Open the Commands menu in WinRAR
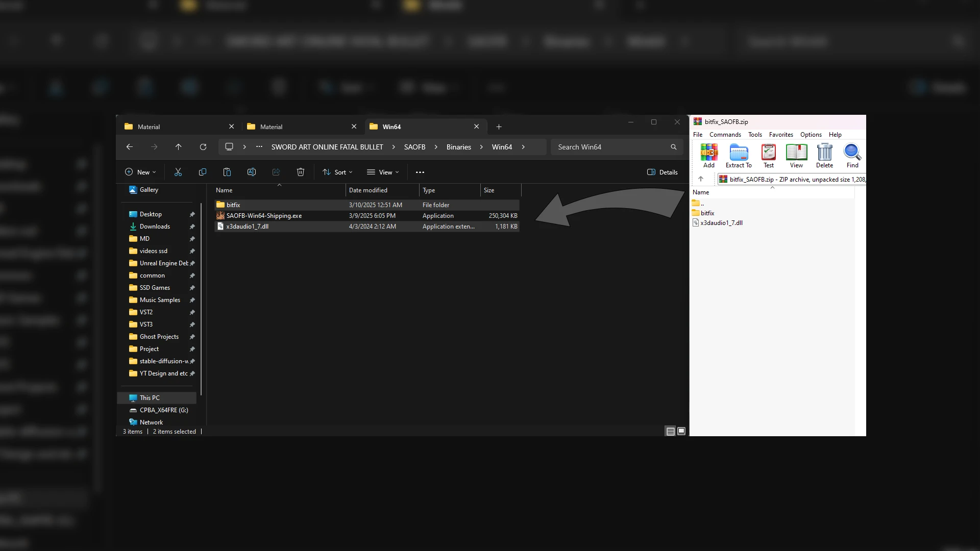980x551 pixels. click(x=725, y=135)
